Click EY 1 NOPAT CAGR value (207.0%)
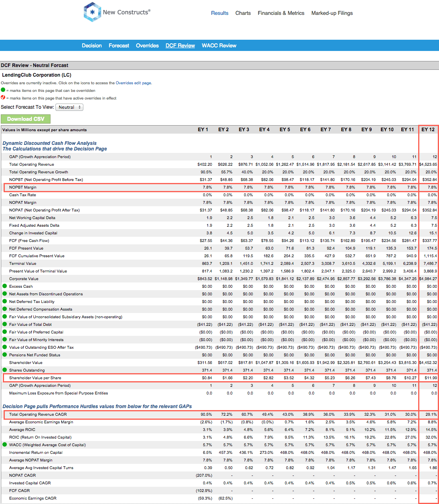This screenshot has width=439, height=504. click(204, 476)
